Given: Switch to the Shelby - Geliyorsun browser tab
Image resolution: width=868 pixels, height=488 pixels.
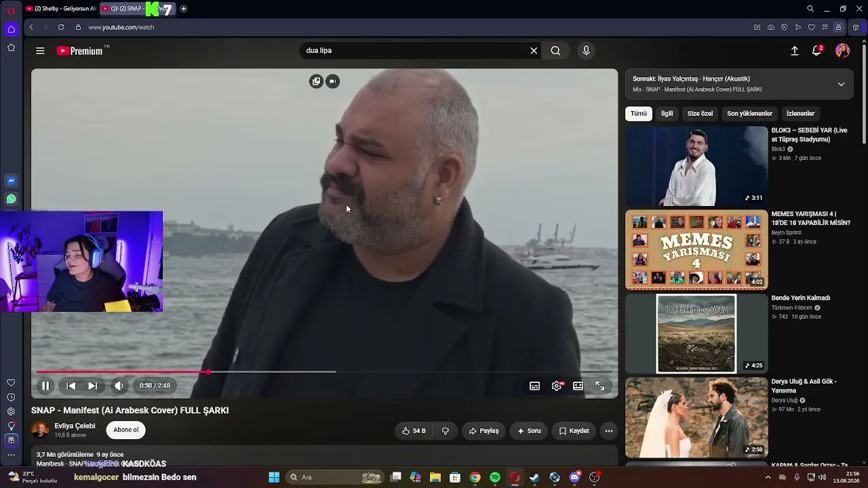Looking at the screenshot, I should pyautogui.click(x=60, y=9).
